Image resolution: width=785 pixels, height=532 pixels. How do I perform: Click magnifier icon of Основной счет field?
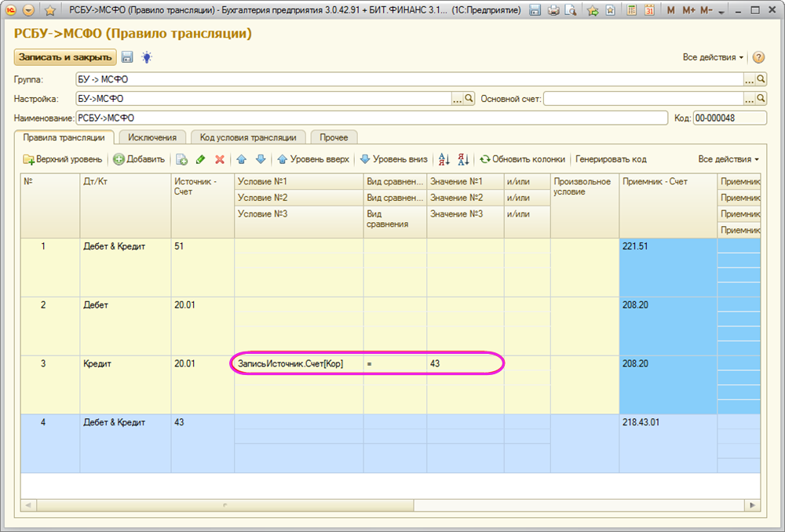pyautogui.click(x=761, y=99)
